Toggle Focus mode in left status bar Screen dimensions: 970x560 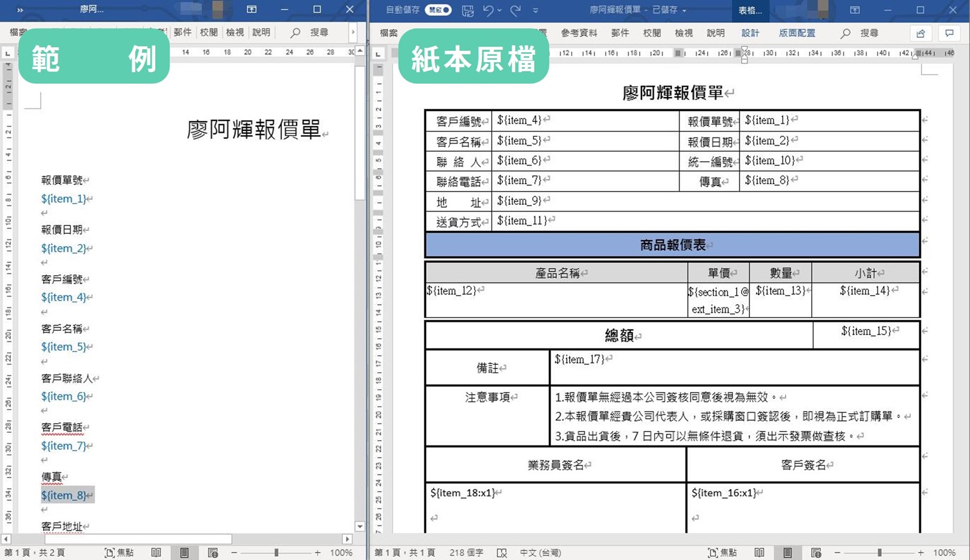(x=119, y=553)
